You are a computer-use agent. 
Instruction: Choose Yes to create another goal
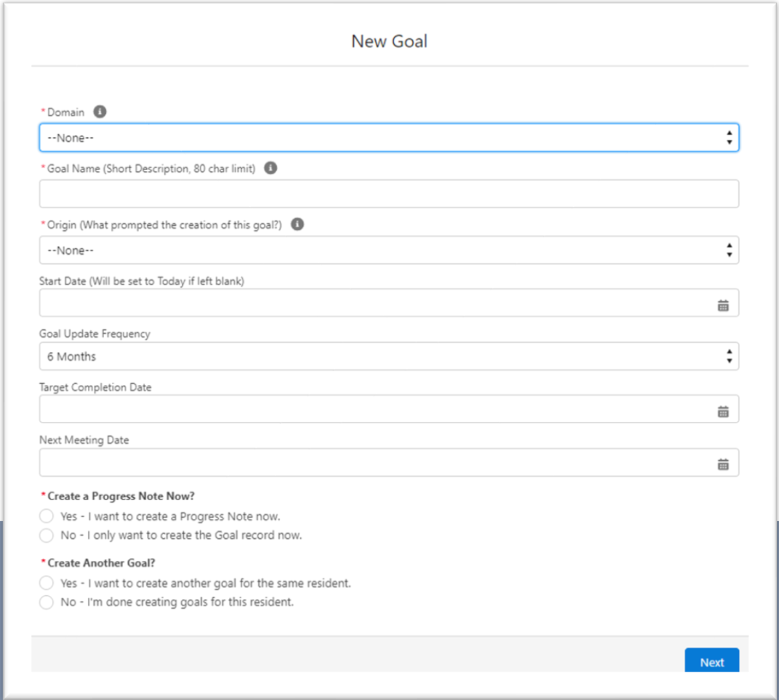(47, 583)
